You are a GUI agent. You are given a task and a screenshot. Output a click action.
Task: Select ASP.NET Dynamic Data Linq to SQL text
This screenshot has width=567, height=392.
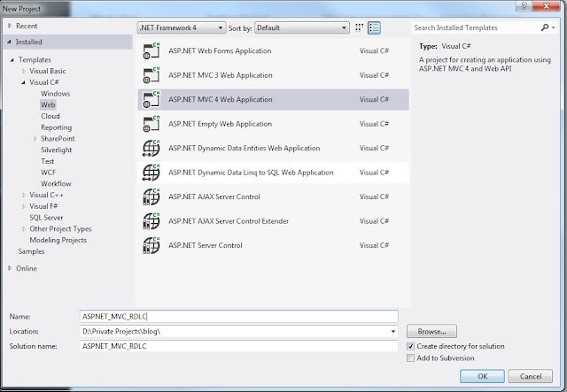click(251, 173)
